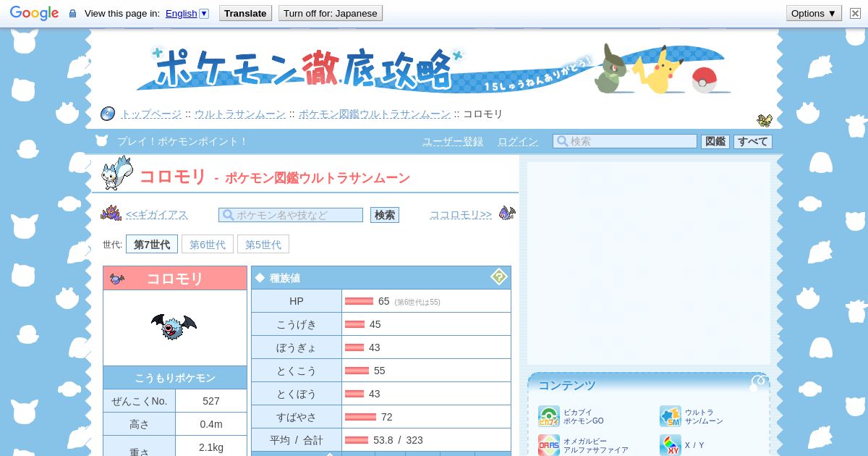This screenshot has height=456, width=868.
Task: Click the HP stat bar
Action: coord(359,301)
